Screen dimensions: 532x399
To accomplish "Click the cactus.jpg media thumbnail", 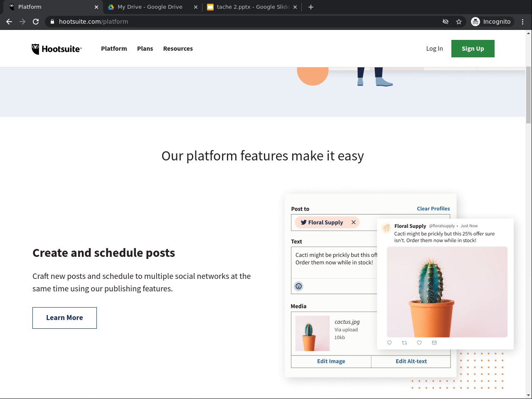I will point(313,333).
